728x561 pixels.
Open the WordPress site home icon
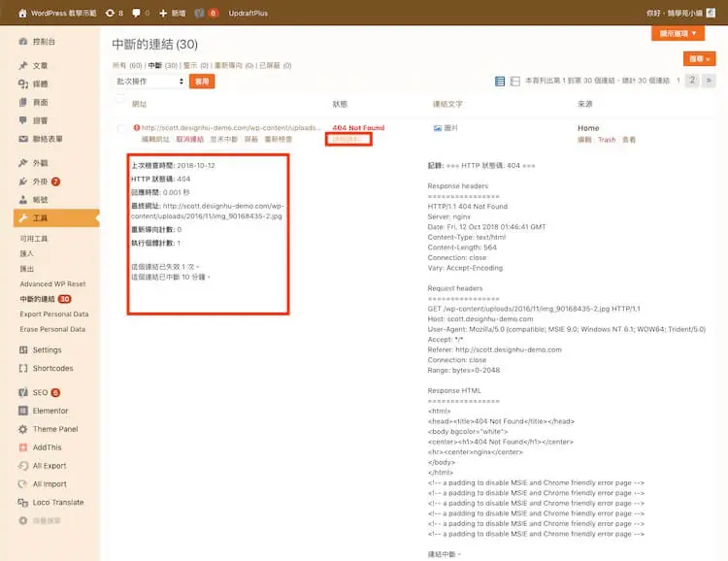(x=22, y=13)
